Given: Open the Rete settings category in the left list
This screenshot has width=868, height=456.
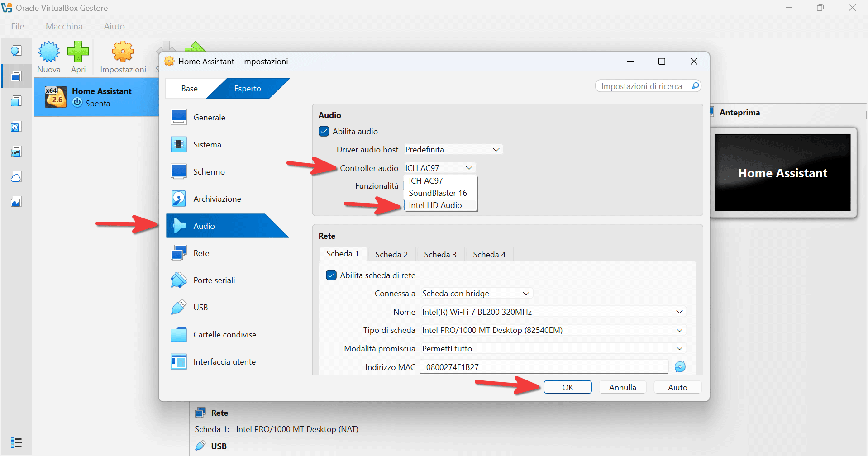Looking at the screenshot, I should pyautogui.click(x=227, y=253).
